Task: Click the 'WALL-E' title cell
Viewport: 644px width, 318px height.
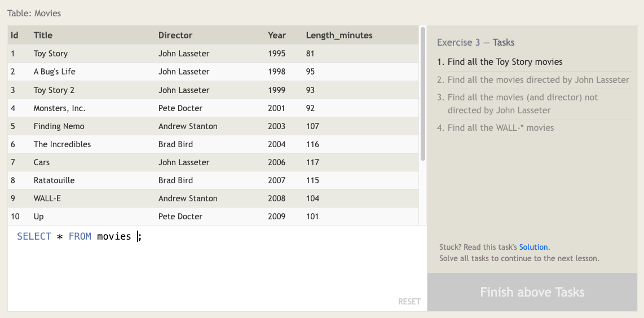Action: [47, 198]
